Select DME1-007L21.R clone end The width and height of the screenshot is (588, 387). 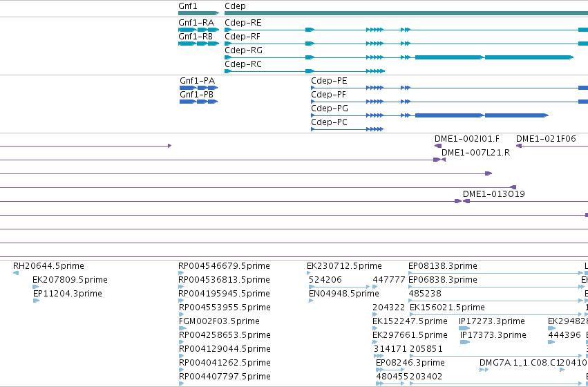coord(444,160)
